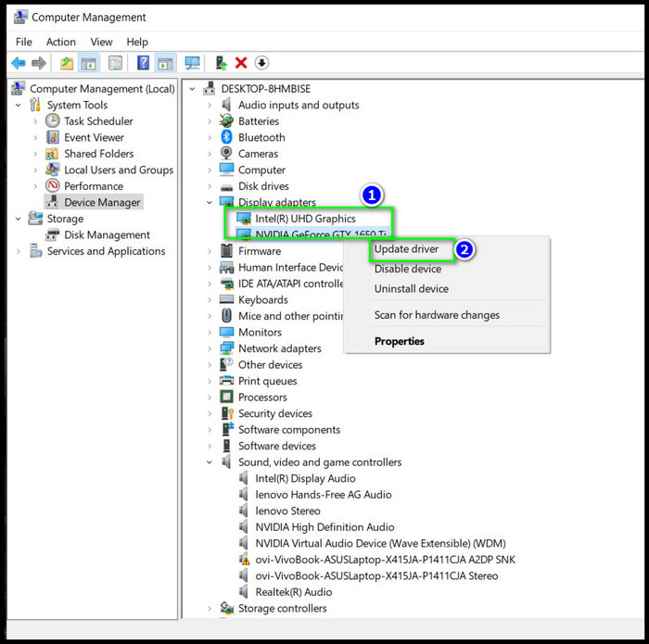Select lenovo Hands-Free AG Audio

pyautogui.click(x=324, y=495)
